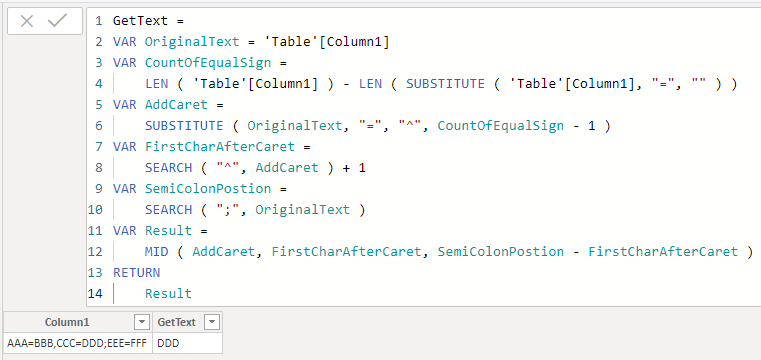Click the DDD result cell
The width and height of the screenshot is (761, 360).
[187, 343]
